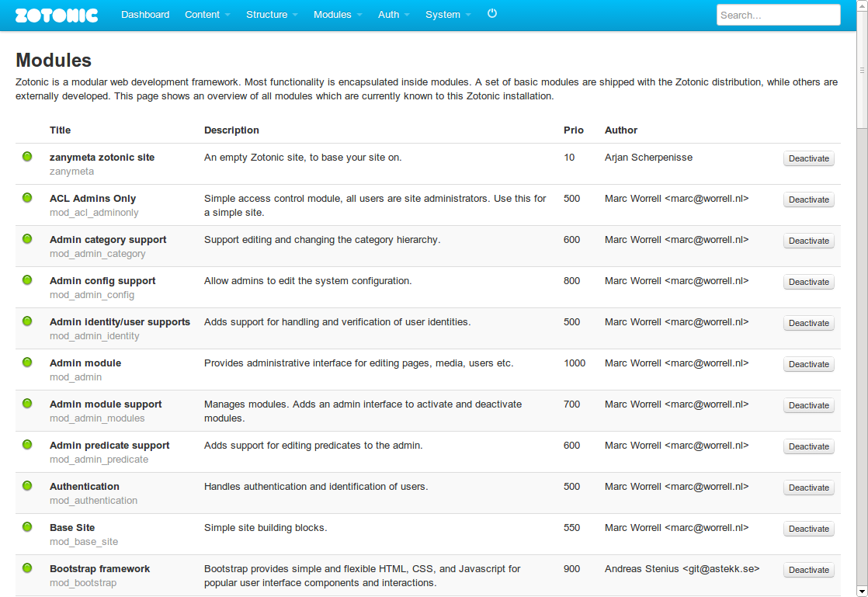Click green status dot for zanymeta zotonic site

pos(27,157)
